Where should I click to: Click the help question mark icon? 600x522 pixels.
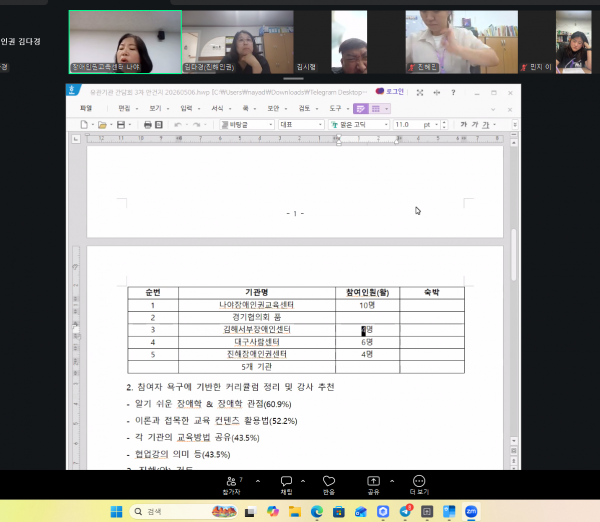pos(453,92)
